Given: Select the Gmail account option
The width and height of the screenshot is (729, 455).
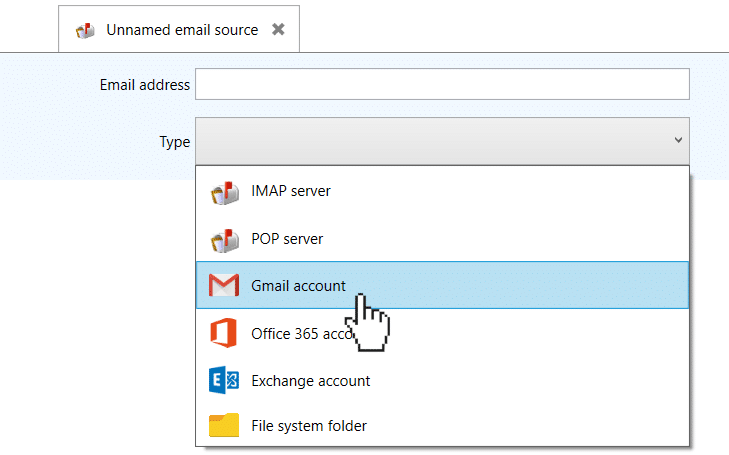Looking at the screenshot, I should click(x=442, y=285).
